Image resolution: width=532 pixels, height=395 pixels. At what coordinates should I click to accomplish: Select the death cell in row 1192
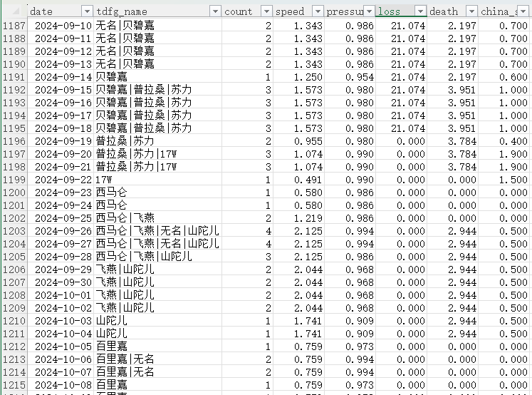click(x=453, y=90)
